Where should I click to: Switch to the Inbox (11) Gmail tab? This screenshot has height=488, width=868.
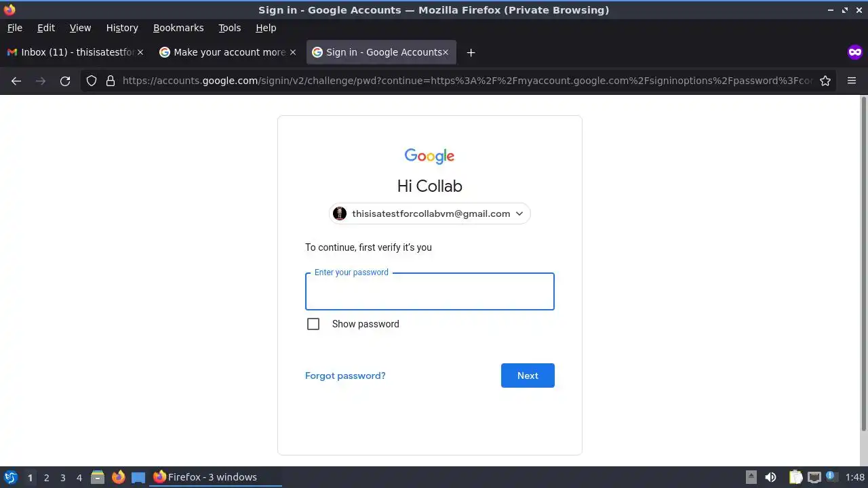coord(75,52)
